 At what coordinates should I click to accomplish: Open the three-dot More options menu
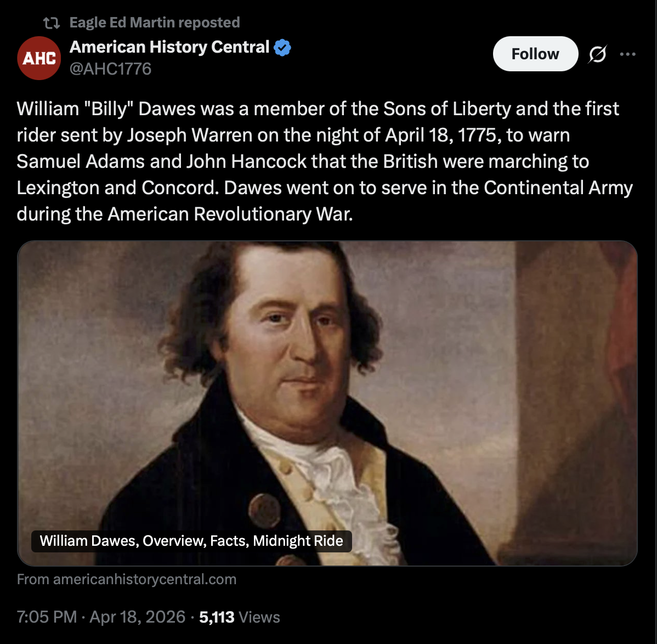(x=627, y=54)
